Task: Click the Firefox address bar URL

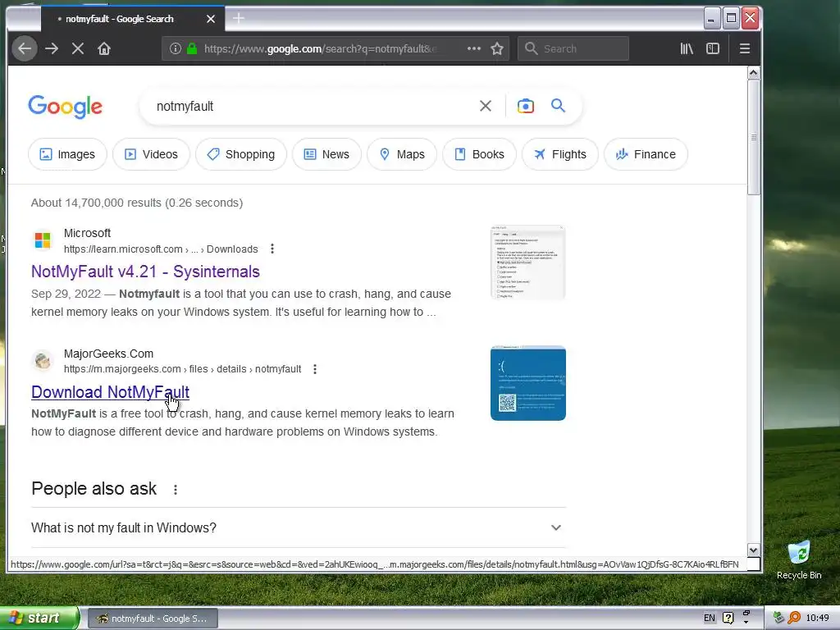Action: (x=322, y=48)
